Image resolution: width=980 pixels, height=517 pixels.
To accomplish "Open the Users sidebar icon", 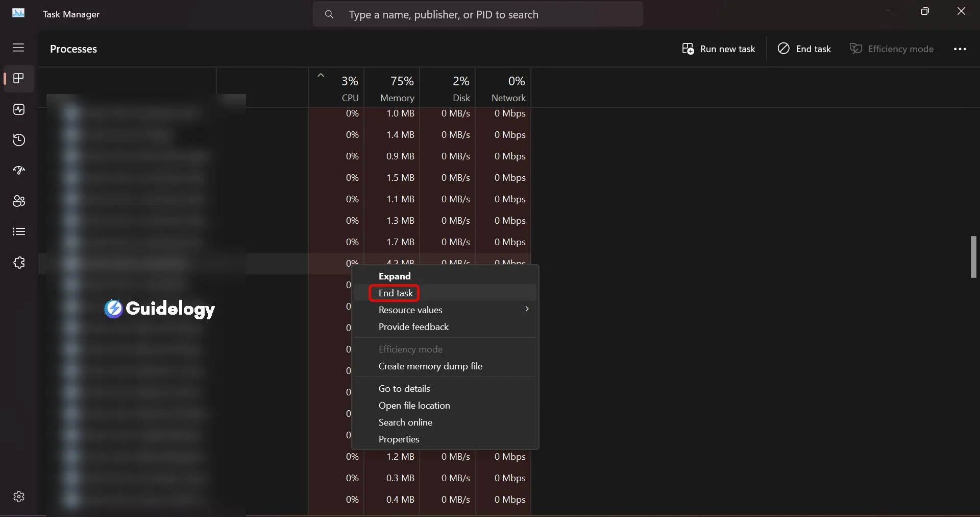I will click(19, 201).
